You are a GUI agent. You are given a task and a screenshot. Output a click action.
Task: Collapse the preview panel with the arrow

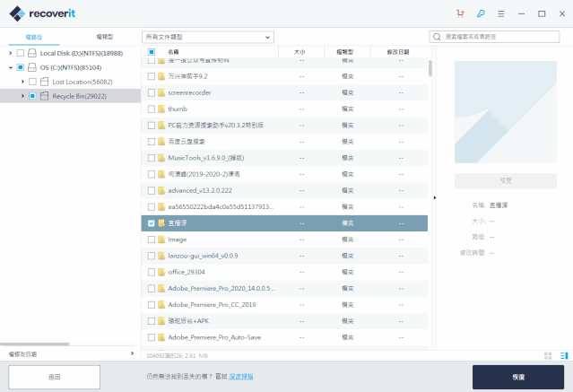coord(435,198)
